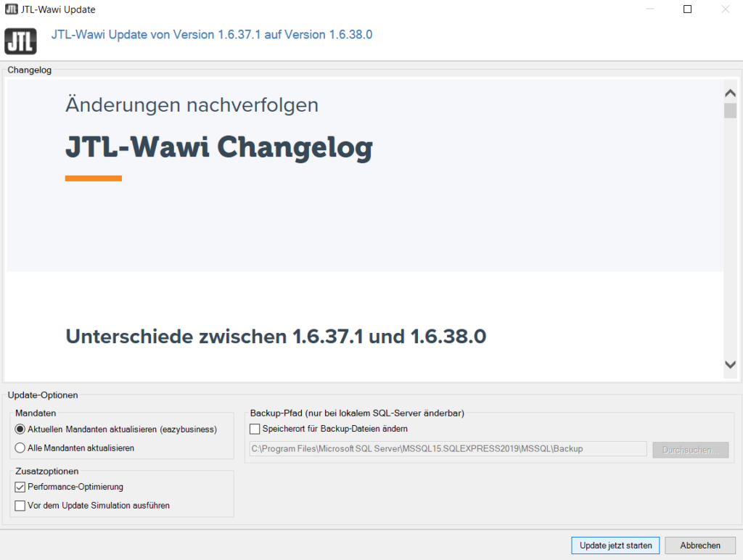Enable 'Vor dem Update Simulation ausführen'

pyautogui.click(x=21, y=504)
